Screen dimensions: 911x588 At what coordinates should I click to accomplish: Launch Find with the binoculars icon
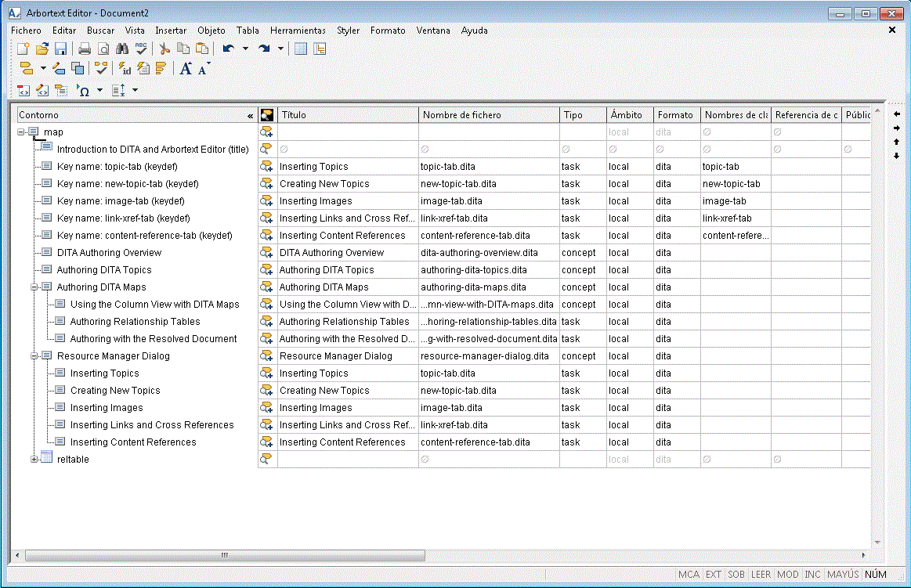coord(122,49)
